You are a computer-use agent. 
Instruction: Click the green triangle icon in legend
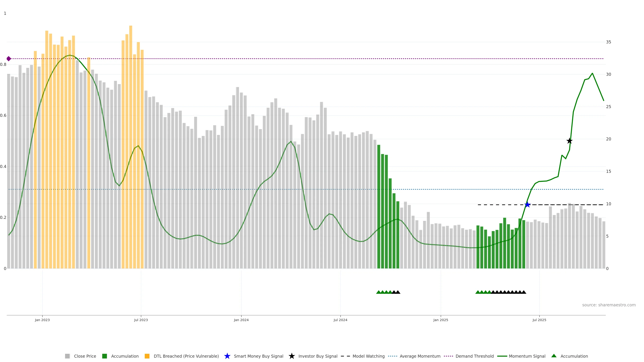point(554,356)
